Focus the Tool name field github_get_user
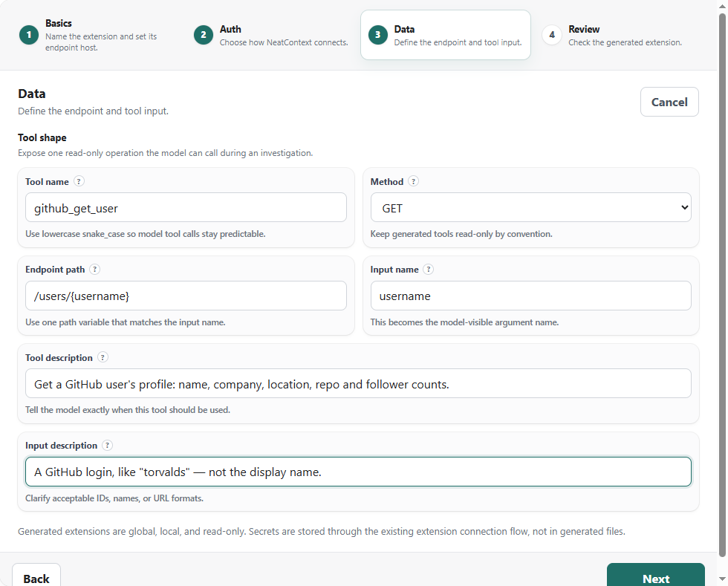728x586 pixels. click(186, 207)
